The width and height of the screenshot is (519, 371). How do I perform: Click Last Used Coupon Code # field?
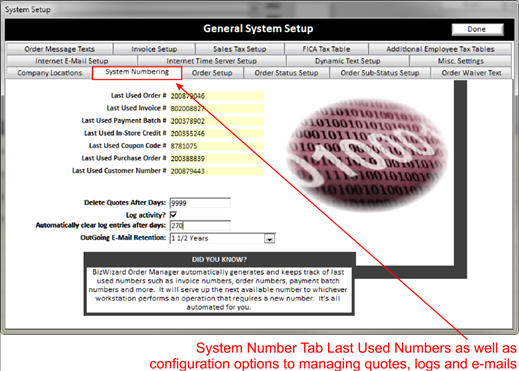(217, 146)
